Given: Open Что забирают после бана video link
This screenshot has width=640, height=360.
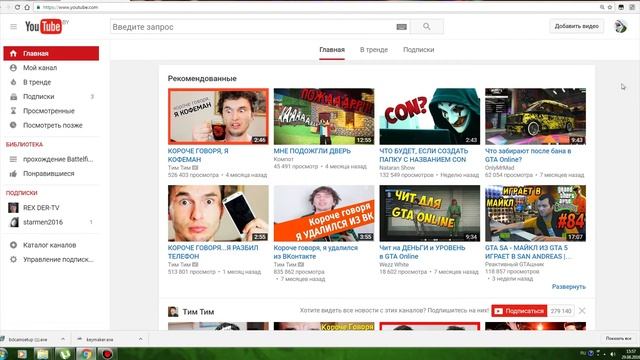Looking at the screenshot, I should (528, 155).
